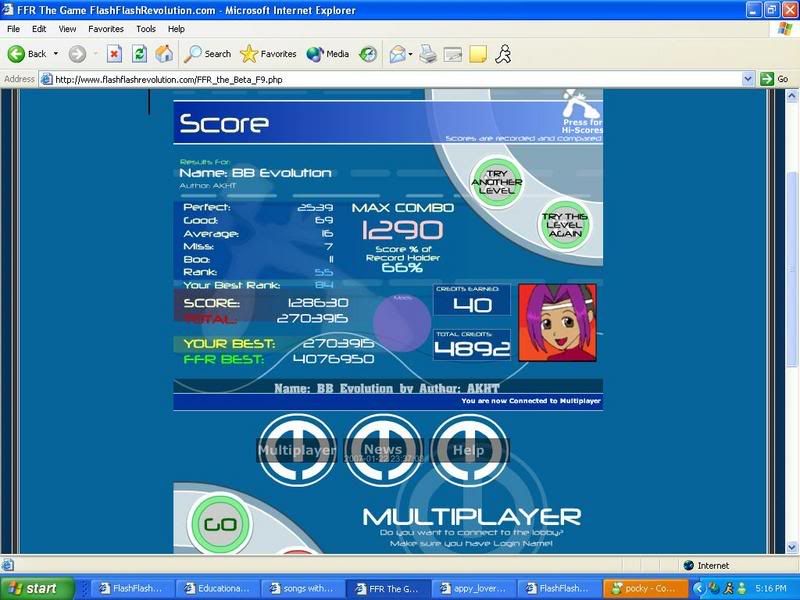Viewport: 800px width, 600px height.
Task: Switch to songs with... taskbar window
Action: [x=303, y=588]
